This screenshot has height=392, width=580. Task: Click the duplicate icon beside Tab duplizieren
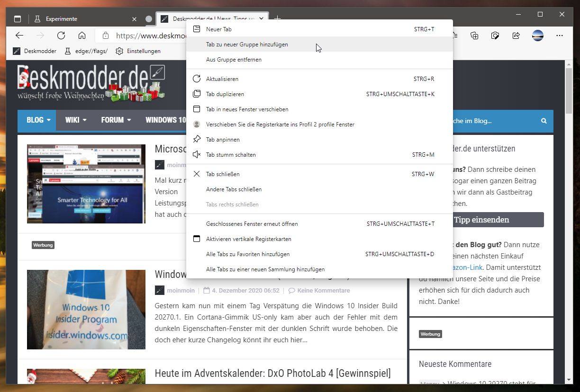197,94
